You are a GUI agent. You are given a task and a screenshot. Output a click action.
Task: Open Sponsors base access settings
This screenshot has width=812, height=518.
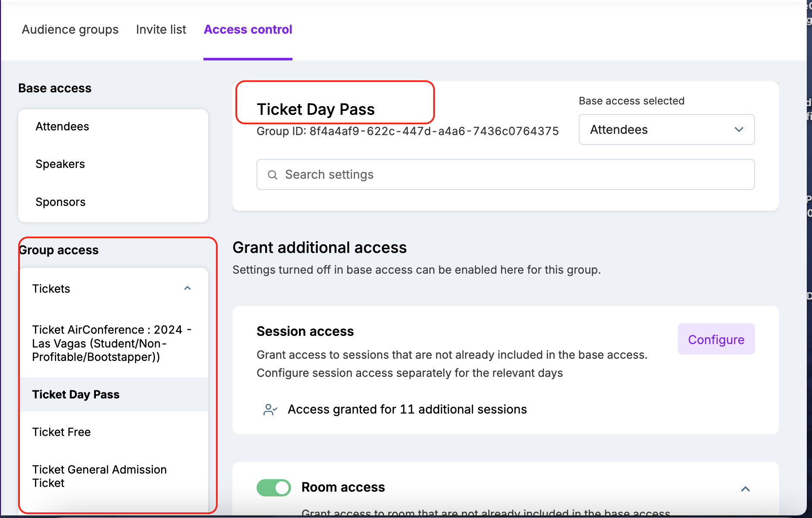(x=60, y=202)
